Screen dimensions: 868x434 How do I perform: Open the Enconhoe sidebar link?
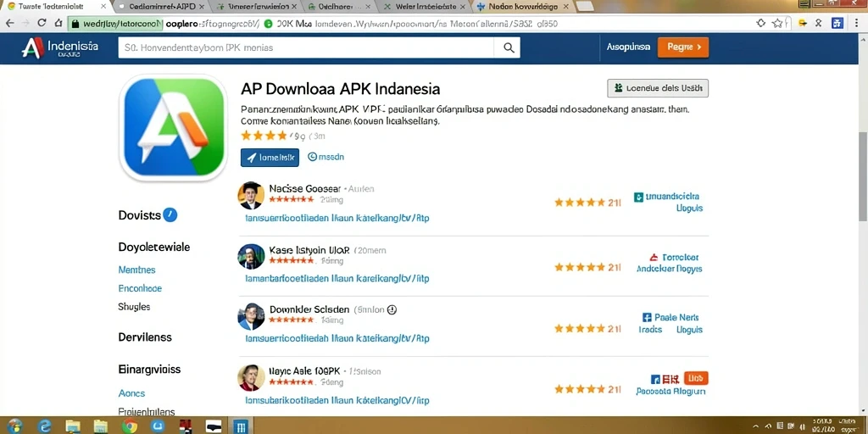pyautogui.click(x=140, y=288)
